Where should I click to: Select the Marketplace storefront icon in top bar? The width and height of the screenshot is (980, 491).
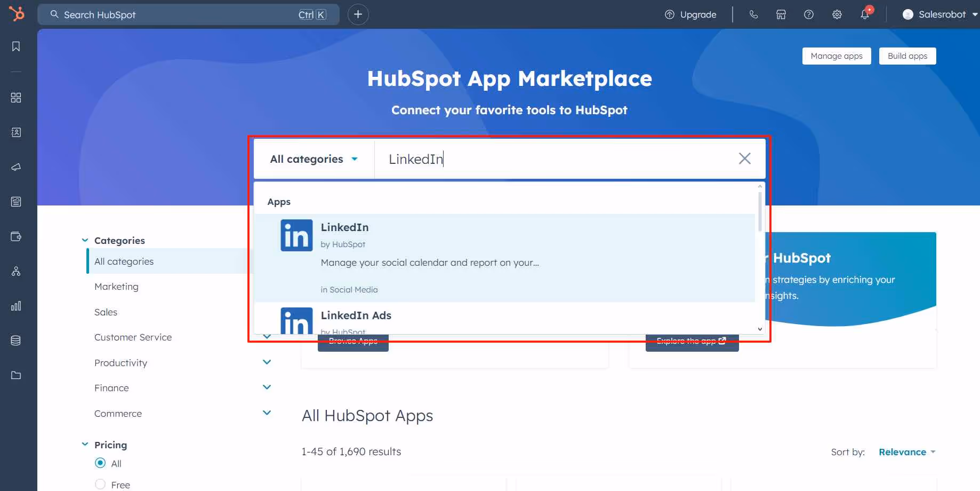(781, 14)
